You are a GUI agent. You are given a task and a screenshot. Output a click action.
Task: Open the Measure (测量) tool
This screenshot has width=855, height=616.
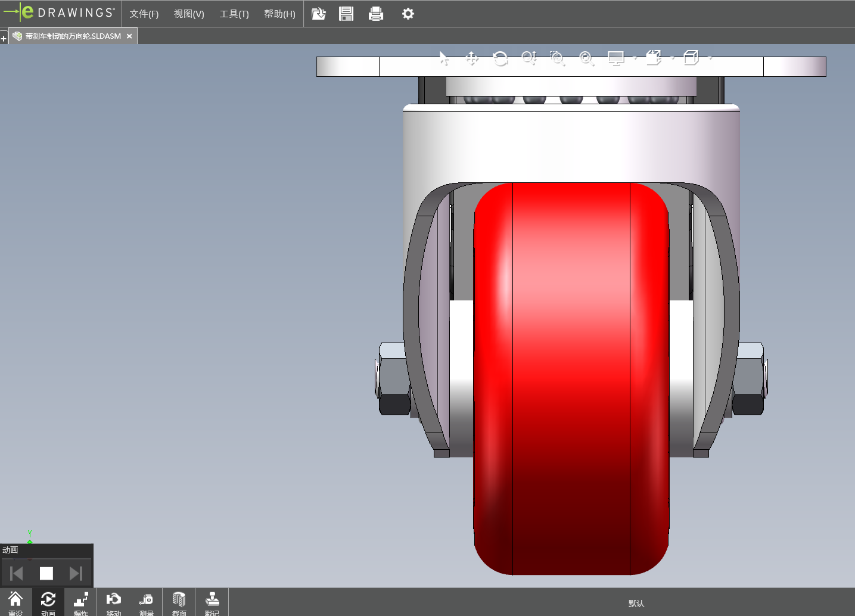coord(146,602)
